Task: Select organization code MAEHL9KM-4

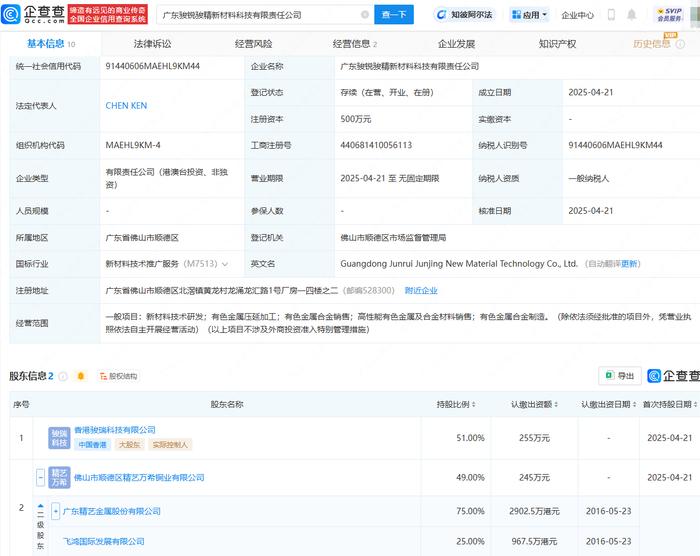Action: (133, 145)
